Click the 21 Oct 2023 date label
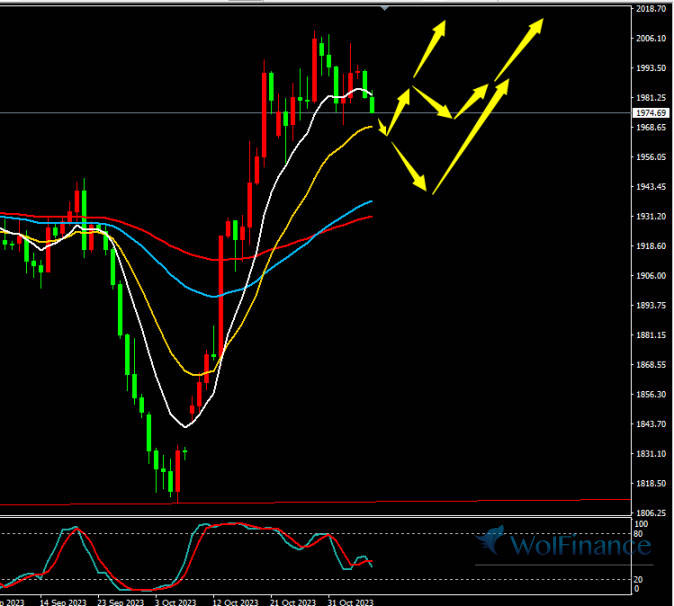Viewport: 674px width, 606px height. coord(293,602)
